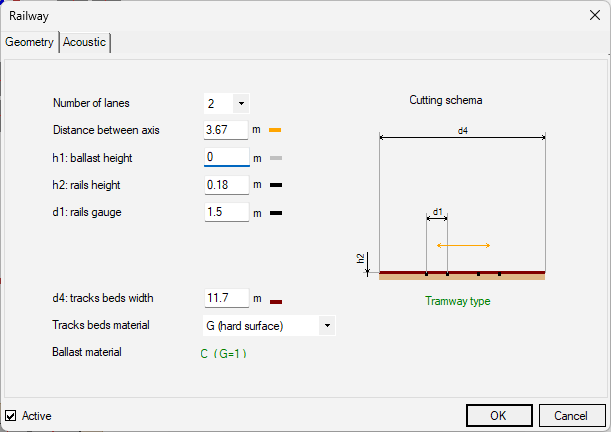
Task: Select the G (hard surface) combo box
Action: (269, 326)
